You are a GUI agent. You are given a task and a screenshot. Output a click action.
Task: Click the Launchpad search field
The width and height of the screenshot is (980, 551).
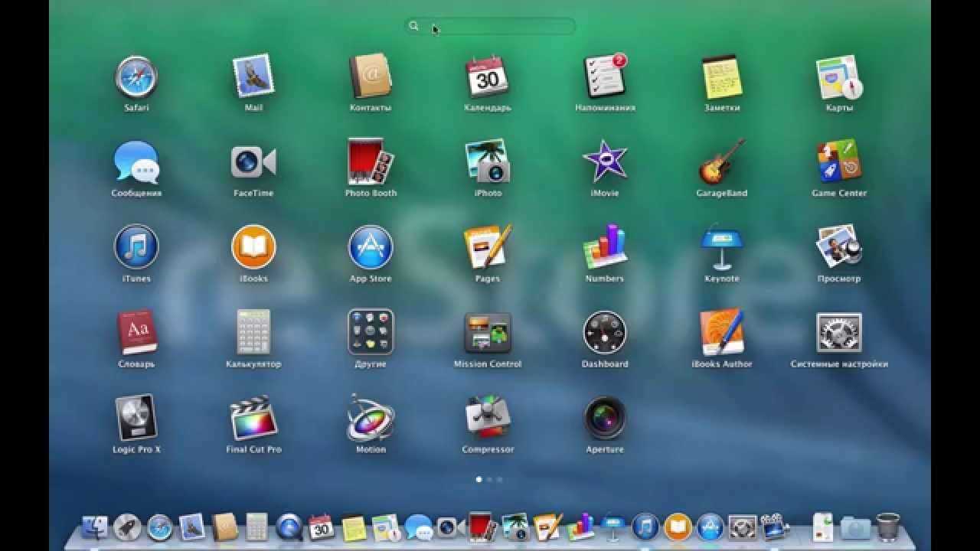(490, 26)
